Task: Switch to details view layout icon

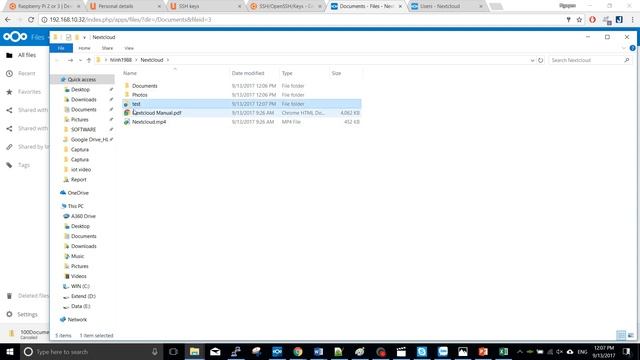Action: click(621, 336)
